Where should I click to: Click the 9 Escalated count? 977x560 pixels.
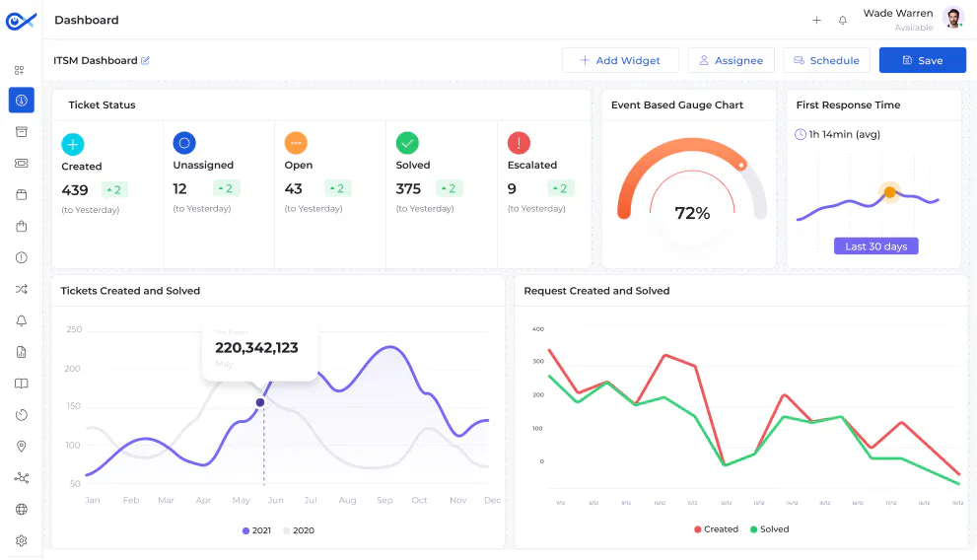coord(512,188)
